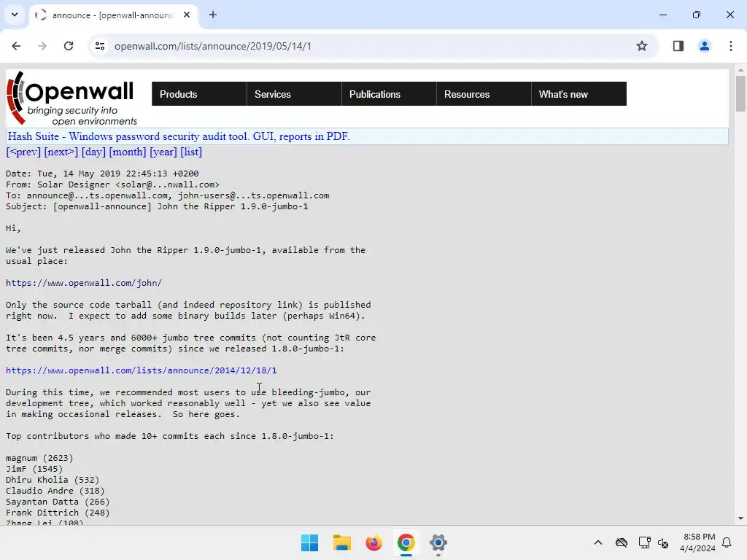Click the Chrome taskbar icon
Screen dimensions: 747x560
(406, 542)
